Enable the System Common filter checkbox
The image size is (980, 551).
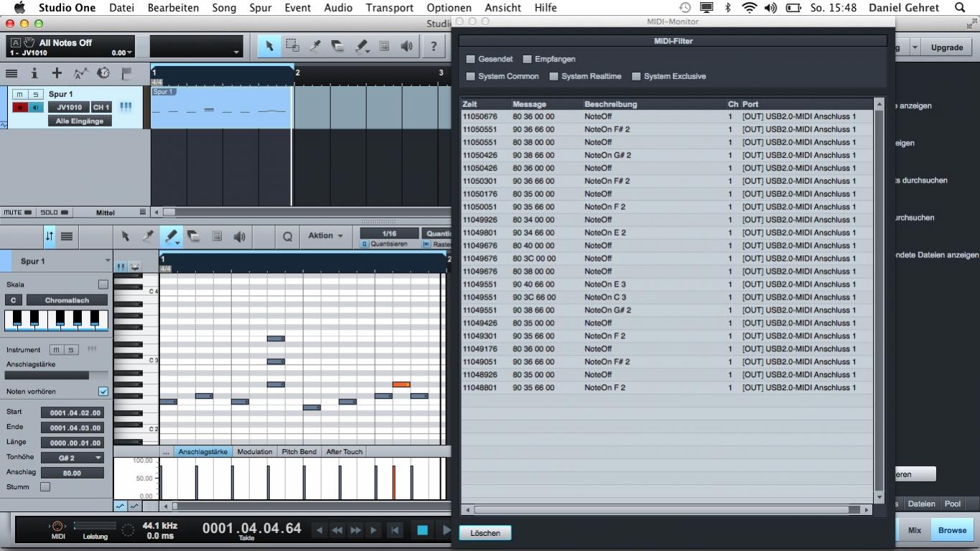coord(471,76)
